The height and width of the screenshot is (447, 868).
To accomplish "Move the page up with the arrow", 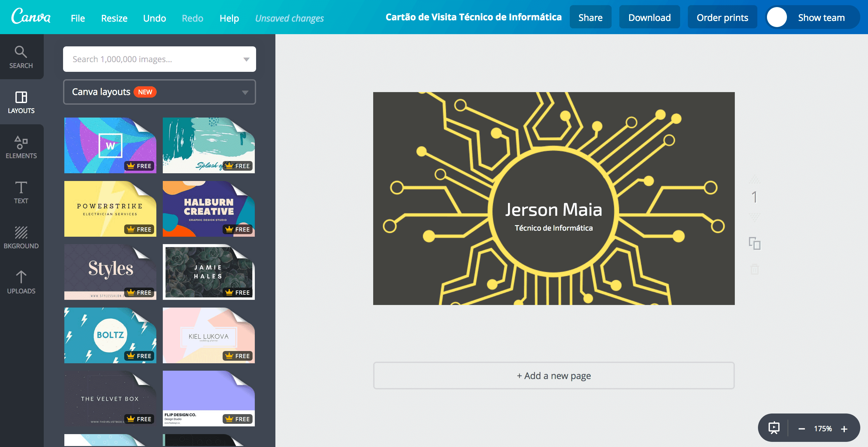I will click(755, 179).
